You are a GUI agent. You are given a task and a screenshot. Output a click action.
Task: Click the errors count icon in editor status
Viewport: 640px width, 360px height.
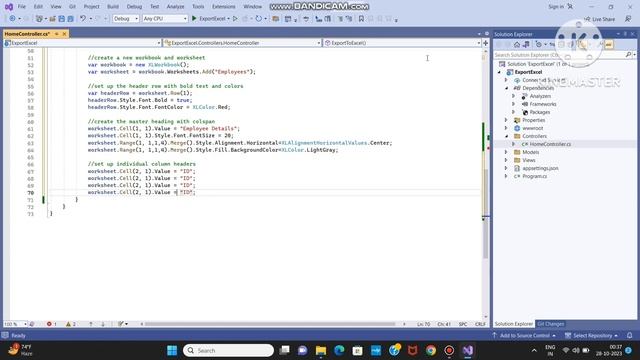coord(49,324)
